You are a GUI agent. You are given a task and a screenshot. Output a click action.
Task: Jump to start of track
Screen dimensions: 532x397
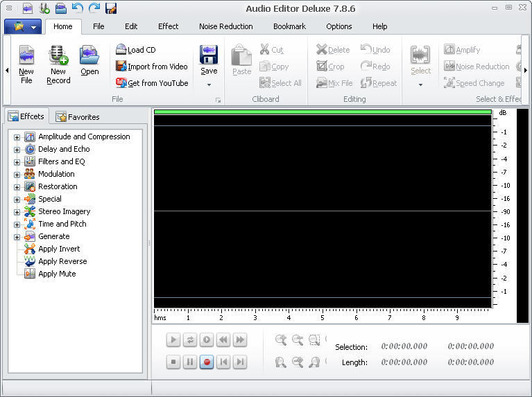(223, 362)
